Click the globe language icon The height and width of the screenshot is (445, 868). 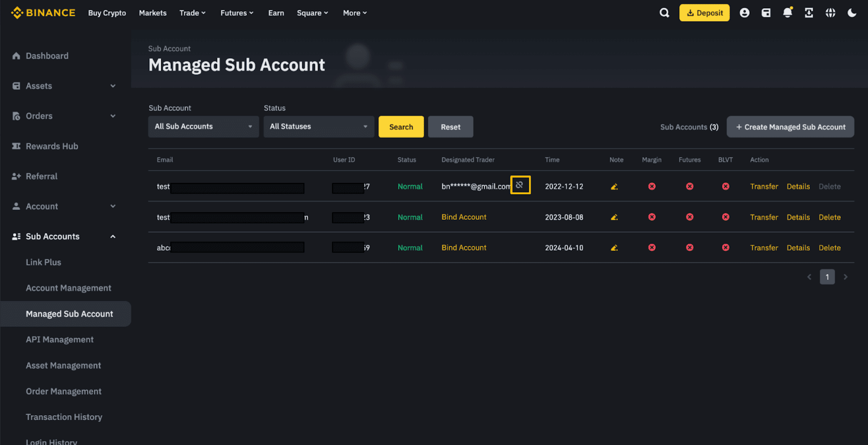[830, 13]
